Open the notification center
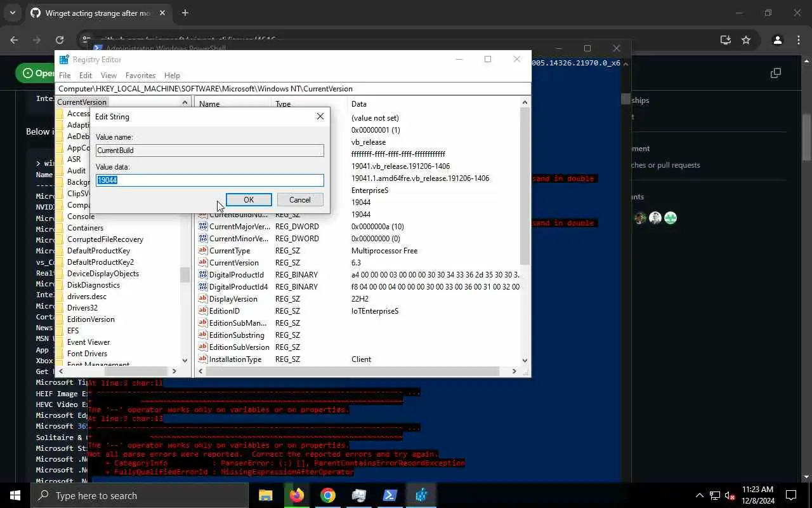The image size is (812, 508). coord(791,495)
